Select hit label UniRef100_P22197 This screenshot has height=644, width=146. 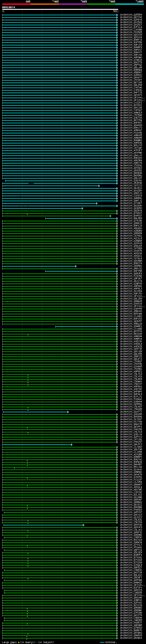(131, 480)
